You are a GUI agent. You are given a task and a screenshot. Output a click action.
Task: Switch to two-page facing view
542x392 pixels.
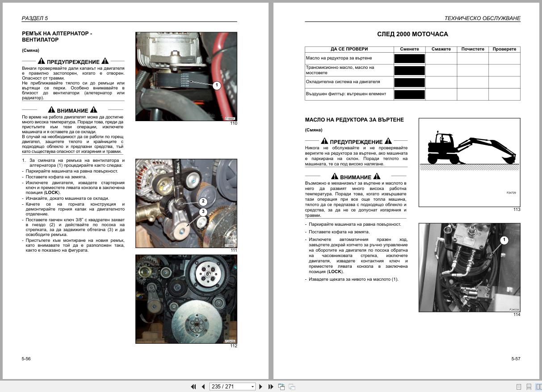(538, 387)
